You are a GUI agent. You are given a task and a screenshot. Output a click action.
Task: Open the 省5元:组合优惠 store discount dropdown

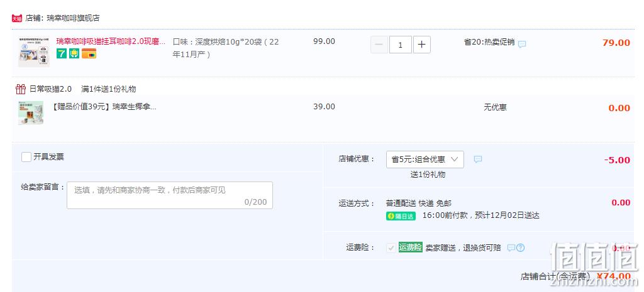[425, 160]
